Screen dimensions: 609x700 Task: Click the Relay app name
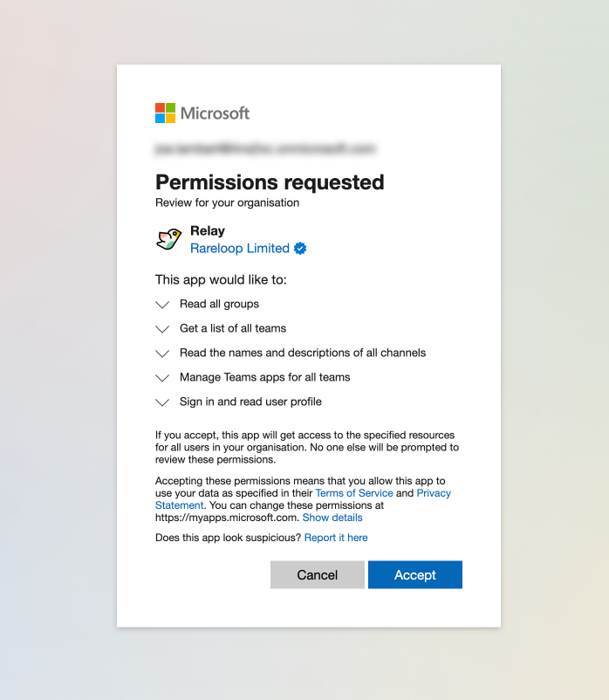[x=208, y=231]
